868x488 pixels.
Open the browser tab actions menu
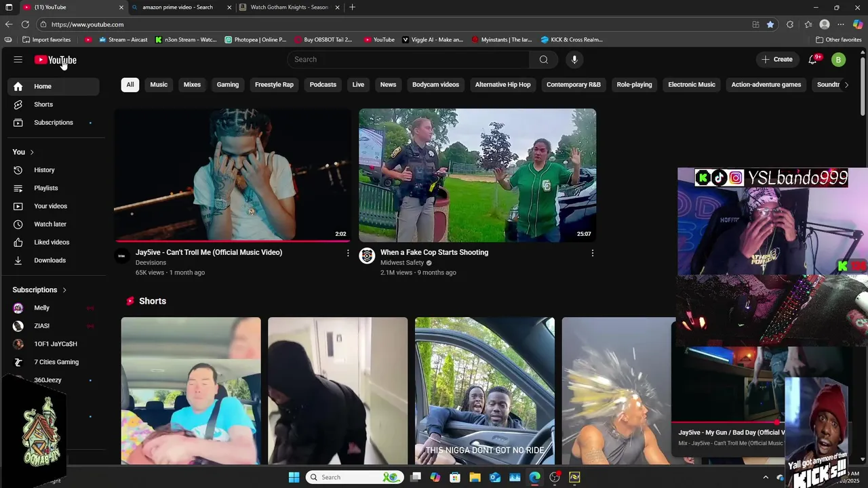click(9, 7)
